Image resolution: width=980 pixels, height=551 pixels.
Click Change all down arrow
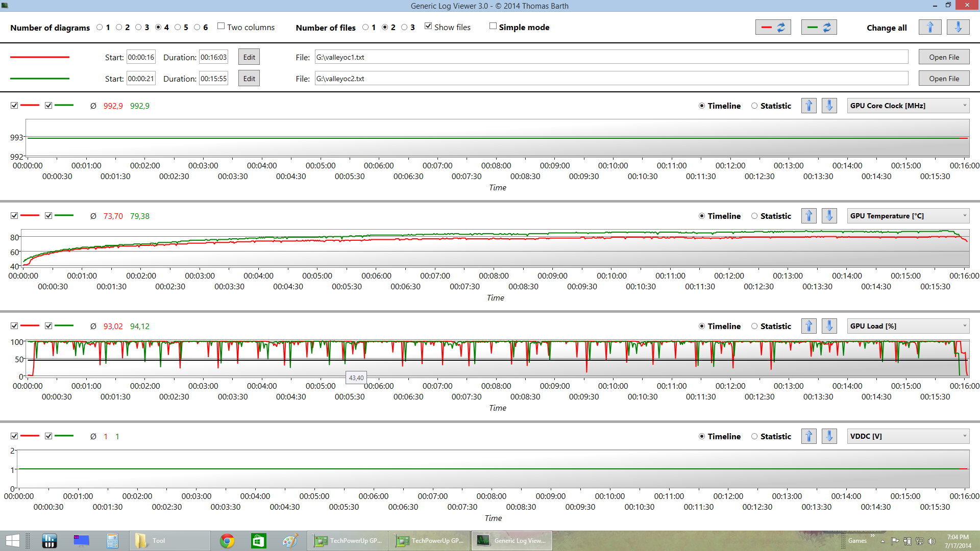click(958, 28)
